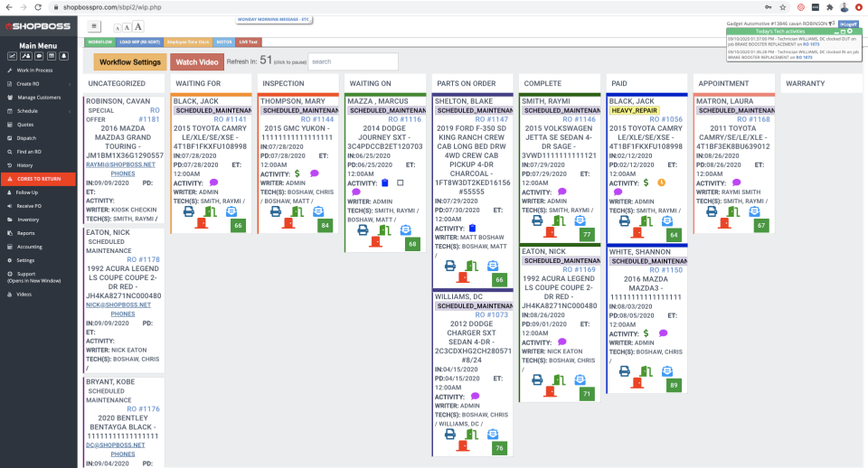Image resolution: width=868 pixels, height=468 pixels.
Task: Open the hamburger menu toggle button
Action: (94, 26)
